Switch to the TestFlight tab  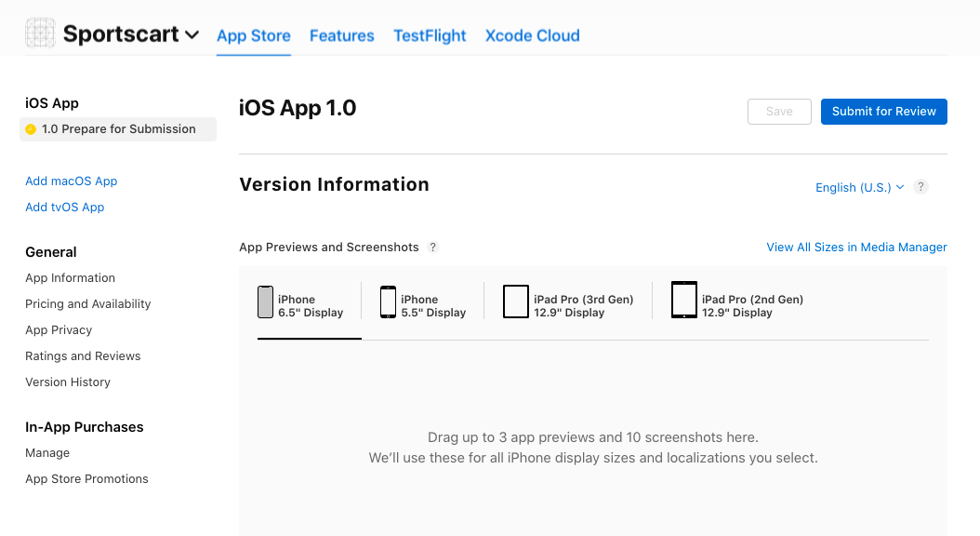(x=430, y=35)
